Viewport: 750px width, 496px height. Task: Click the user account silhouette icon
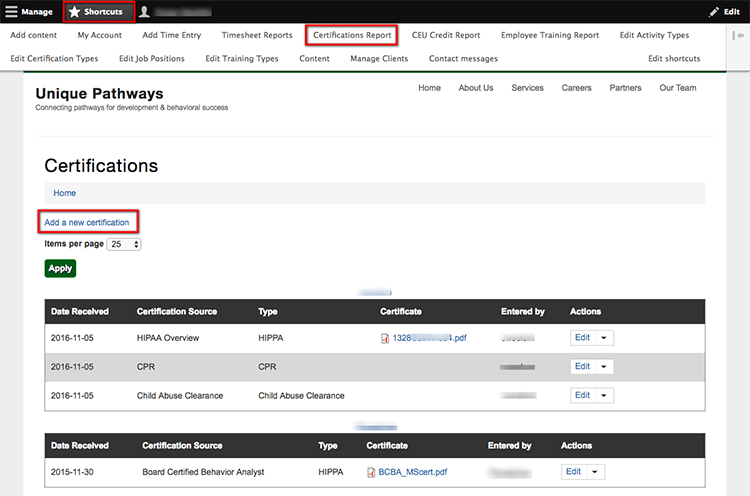coord(145,11)
